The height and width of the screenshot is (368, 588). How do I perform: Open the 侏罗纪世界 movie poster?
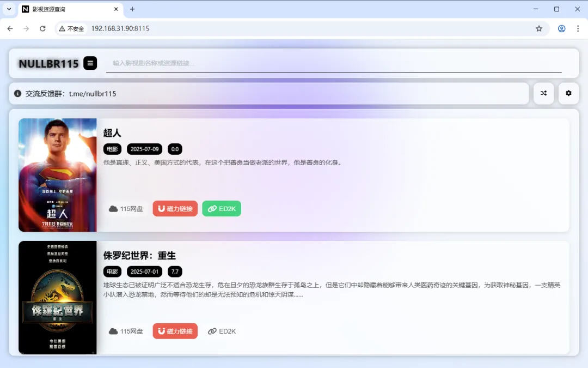(57, 297)
